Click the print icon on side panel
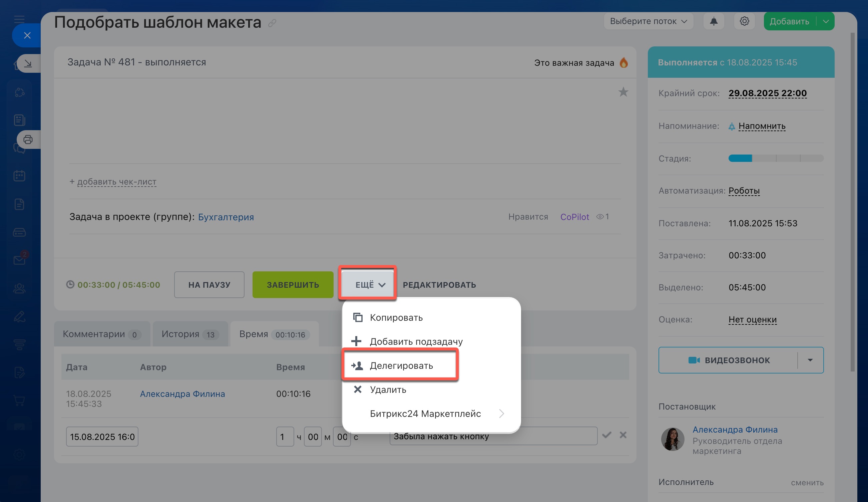Image resolution: width=868 pixels, height=502 pixels. [28, 140]
